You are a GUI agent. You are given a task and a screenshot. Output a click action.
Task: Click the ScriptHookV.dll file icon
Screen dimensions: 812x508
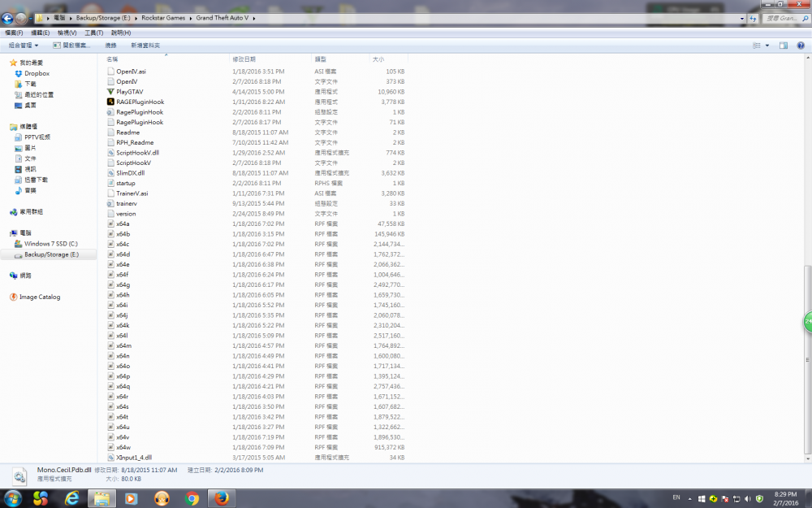coord(110,153)
